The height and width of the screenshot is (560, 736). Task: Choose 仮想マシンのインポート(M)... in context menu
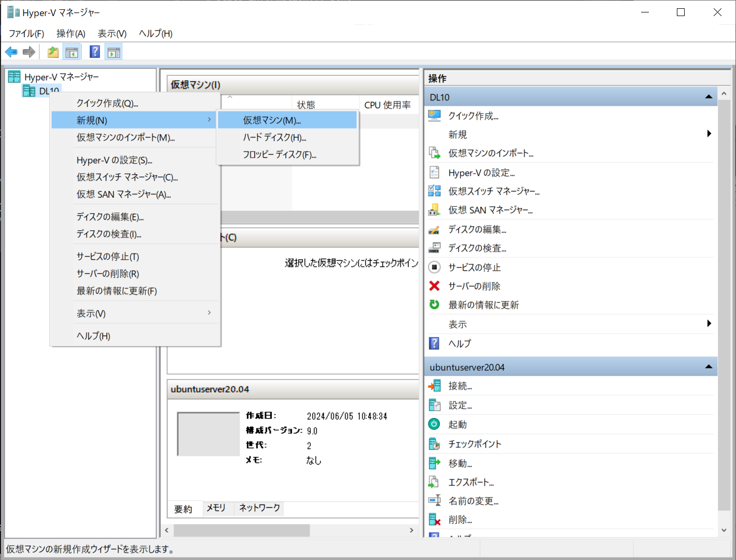[135, 137]
